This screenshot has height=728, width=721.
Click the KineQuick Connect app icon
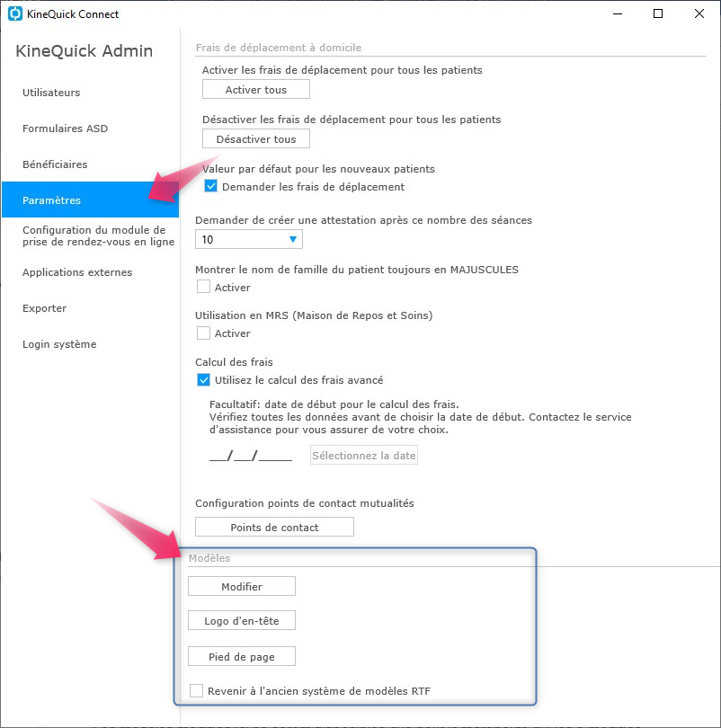pos(15,13)
